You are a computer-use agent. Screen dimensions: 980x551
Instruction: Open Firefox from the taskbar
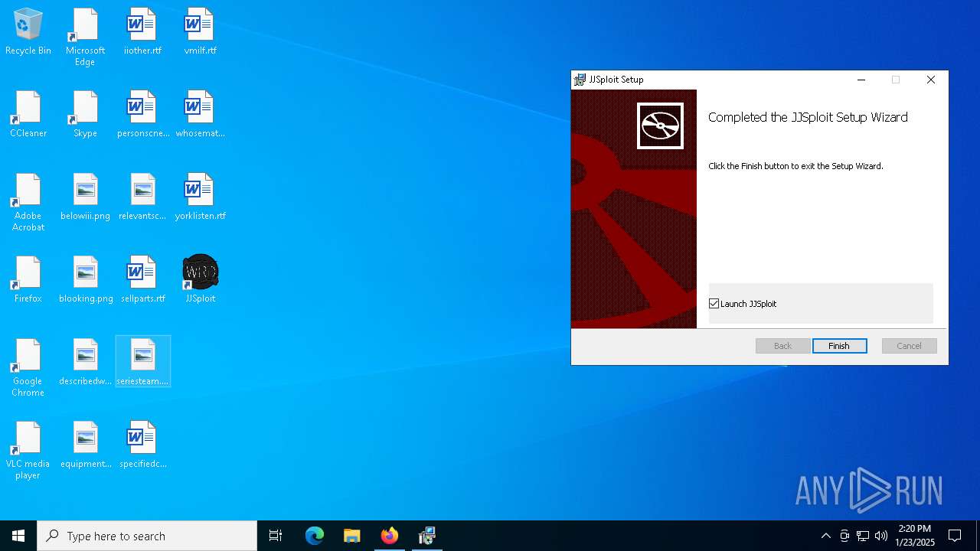click(390, 536)
